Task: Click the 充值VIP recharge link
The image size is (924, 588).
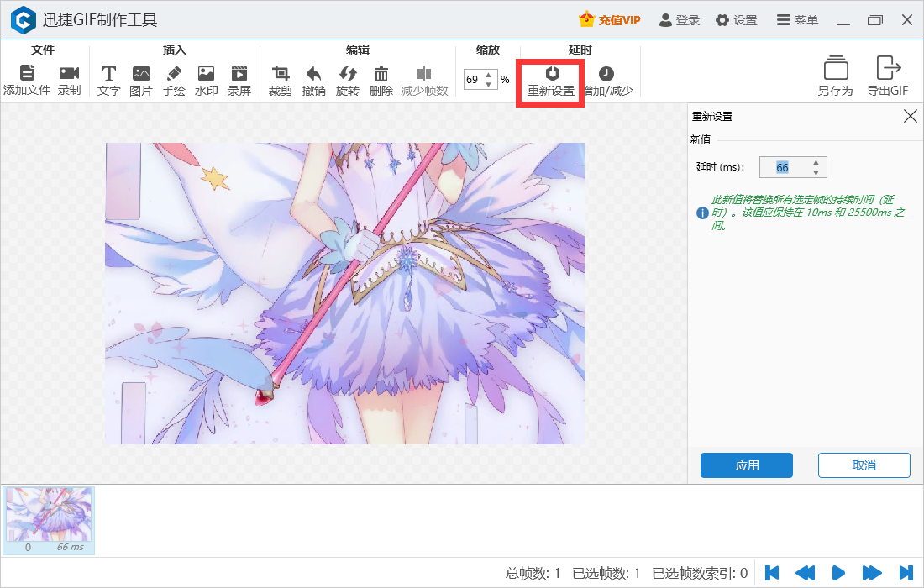Action: pos(610,20)
